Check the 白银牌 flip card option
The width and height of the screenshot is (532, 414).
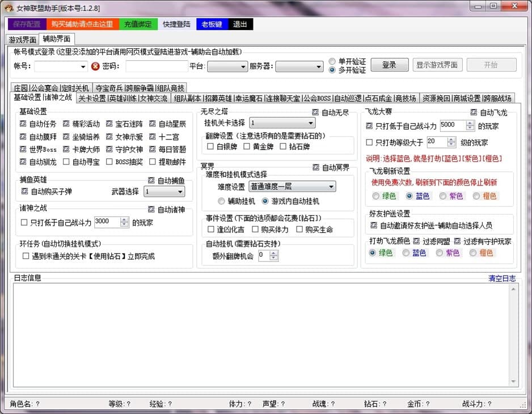pyautogui.click(x=211, y=146)
